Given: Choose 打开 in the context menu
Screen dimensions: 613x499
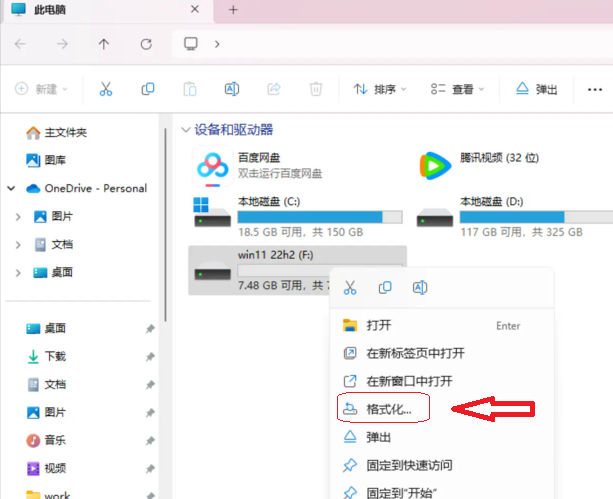Looking at the screenshot, I should point(442,325).
